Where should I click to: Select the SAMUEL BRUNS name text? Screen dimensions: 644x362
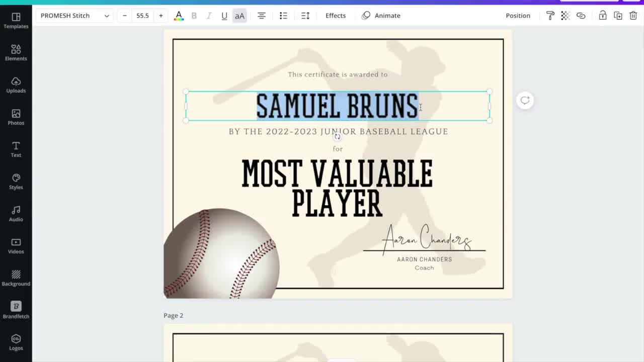[x=338, y=106]
